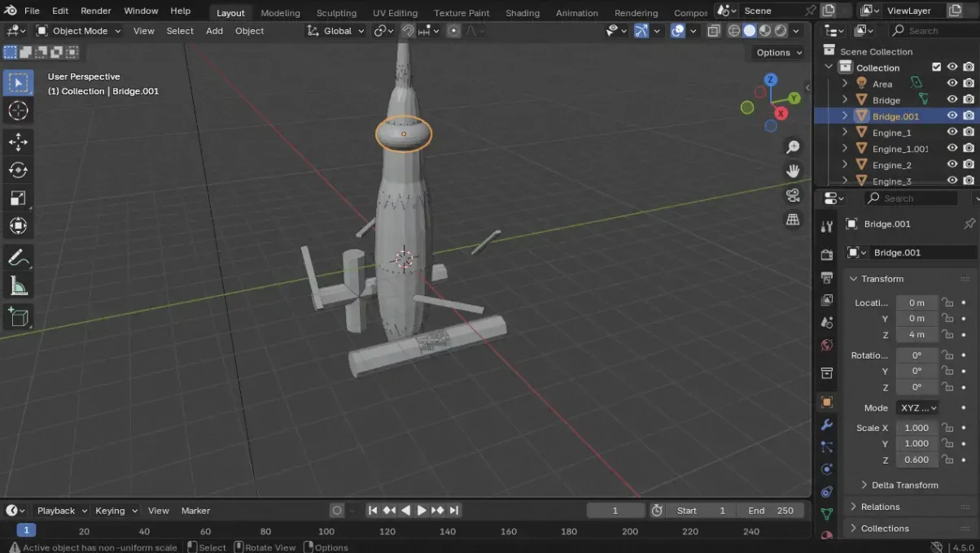The image size is (980, 553).
Task: Click the Blender logo menu icon
Action: click(11, 11)
